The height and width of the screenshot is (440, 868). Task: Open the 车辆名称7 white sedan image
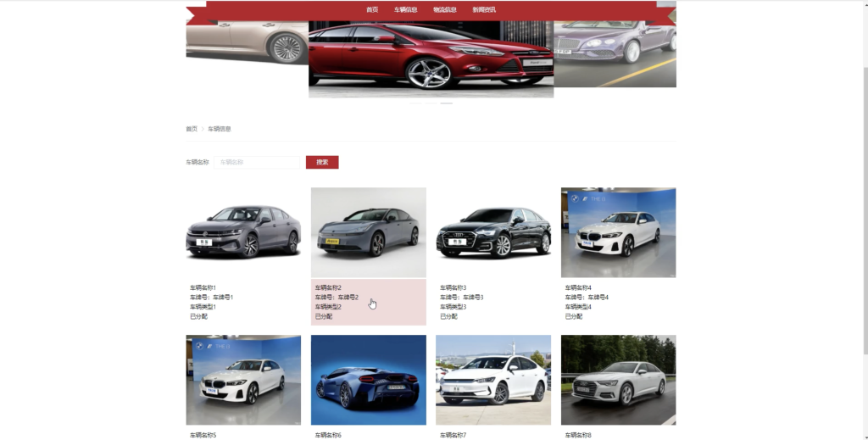[493, 380]
